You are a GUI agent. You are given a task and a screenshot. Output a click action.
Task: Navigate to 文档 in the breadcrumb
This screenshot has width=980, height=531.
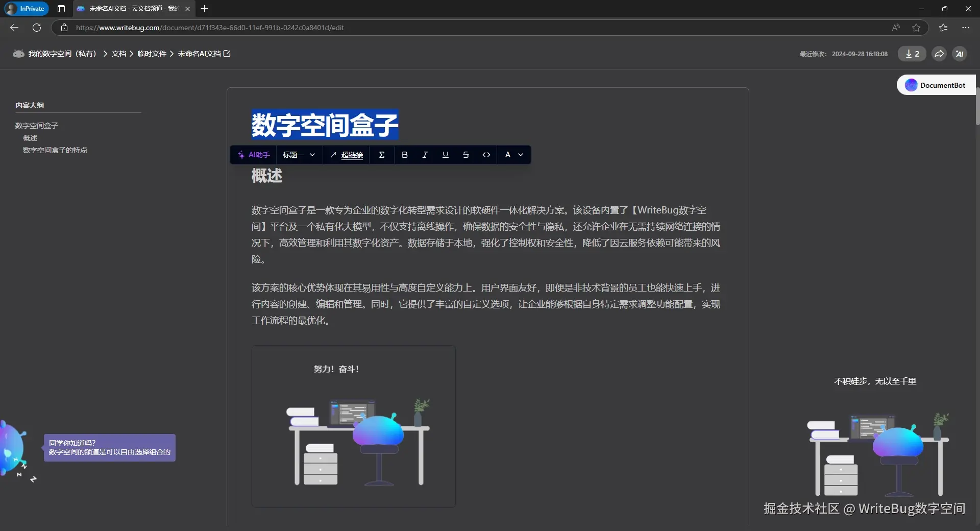(118, 54)
